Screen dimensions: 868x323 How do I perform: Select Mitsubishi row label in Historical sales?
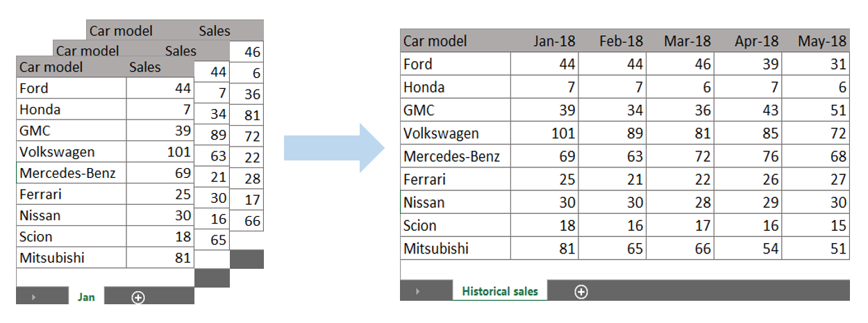[456, 248]
